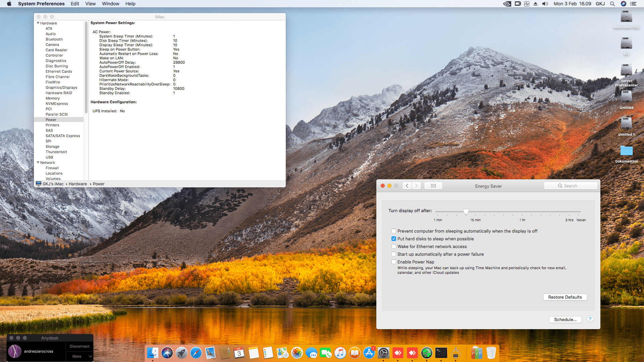Viewport: 644px width, 362px height.
Task: Click the Schedule... button
Action: pos(565,319)
